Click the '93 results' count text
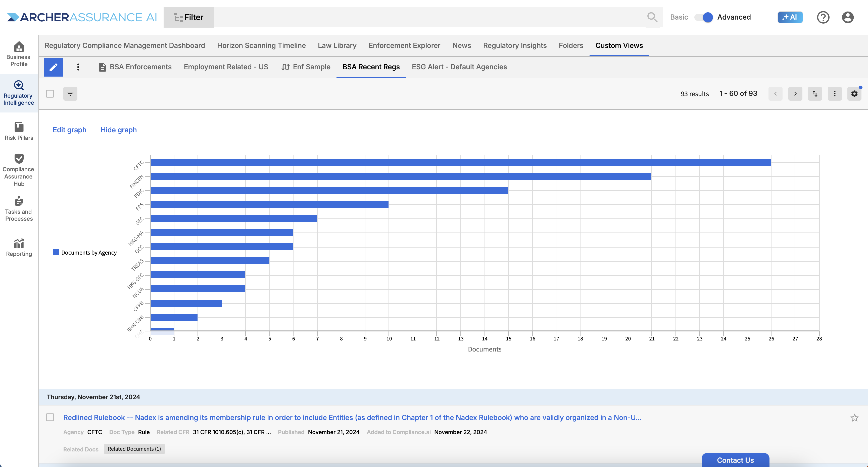This screenshot has width=868, height=467. point(694,94)
